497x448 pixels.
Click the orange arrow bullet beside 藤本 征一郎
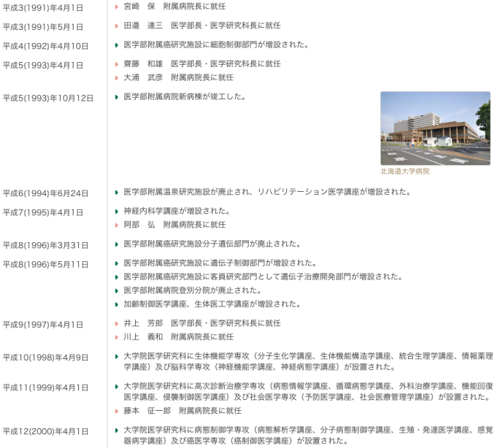[x=117, y=412]
